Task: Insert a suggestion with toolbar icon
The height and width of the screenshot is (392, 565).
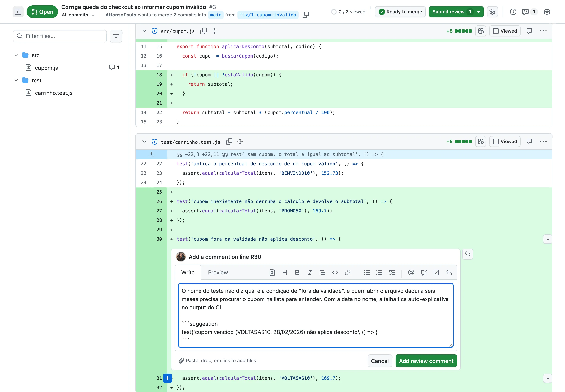Action: (272, 272)
